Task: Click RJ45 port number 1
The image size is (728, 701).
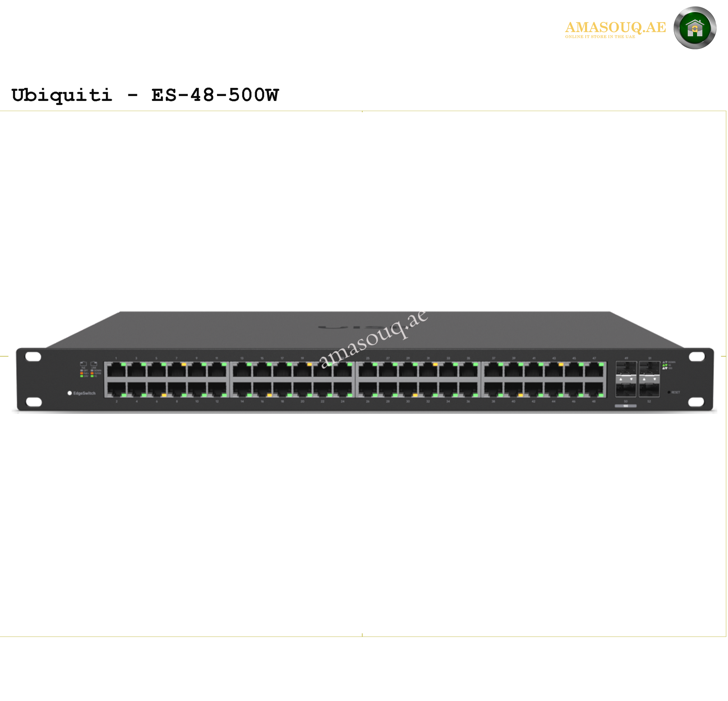Action: click(x=116, y=370)
